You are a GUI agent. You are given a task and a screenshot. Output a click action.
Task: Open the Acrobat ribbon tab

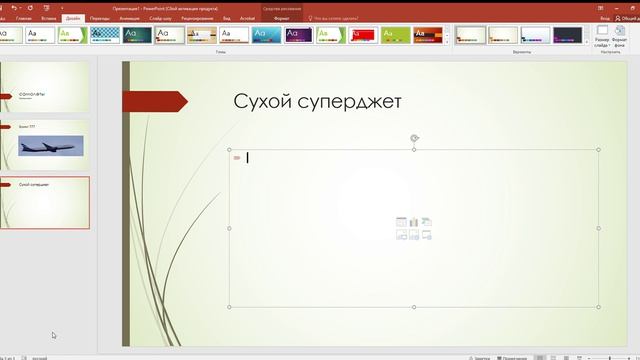click(x=247, y=18)
